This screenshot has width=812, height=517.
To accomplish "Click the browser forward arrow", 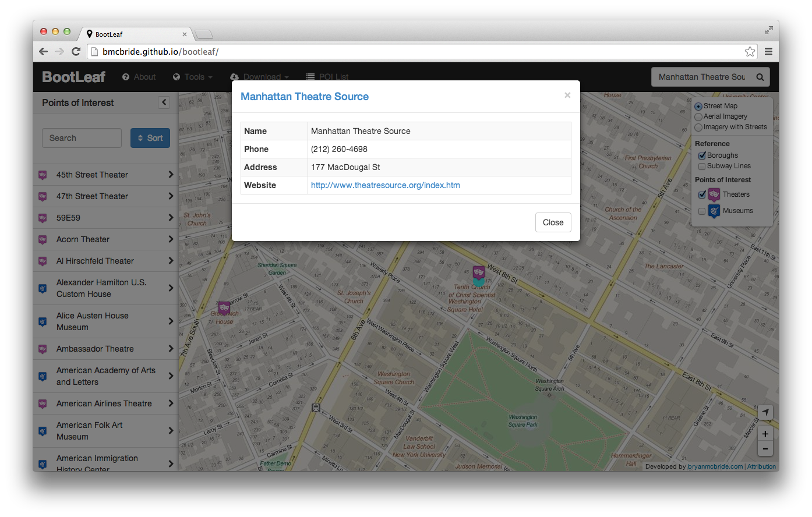I will (59, 51).
